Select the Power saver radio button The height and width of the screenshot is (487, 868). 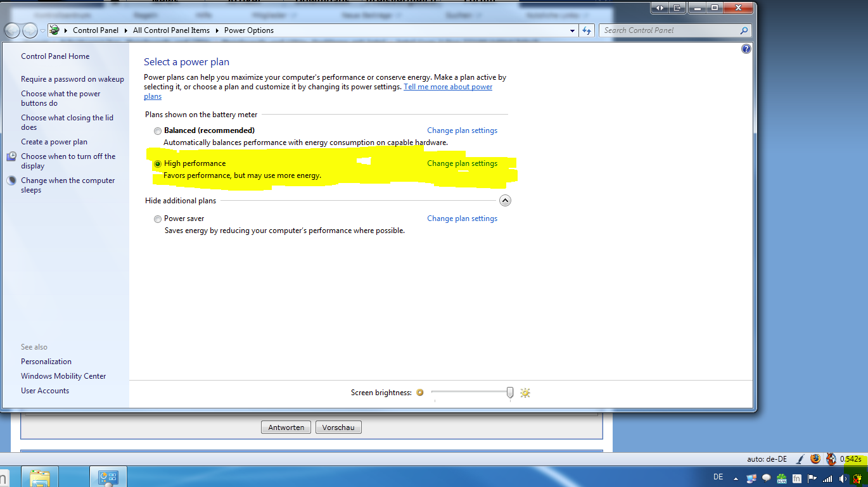click(158, 218)
